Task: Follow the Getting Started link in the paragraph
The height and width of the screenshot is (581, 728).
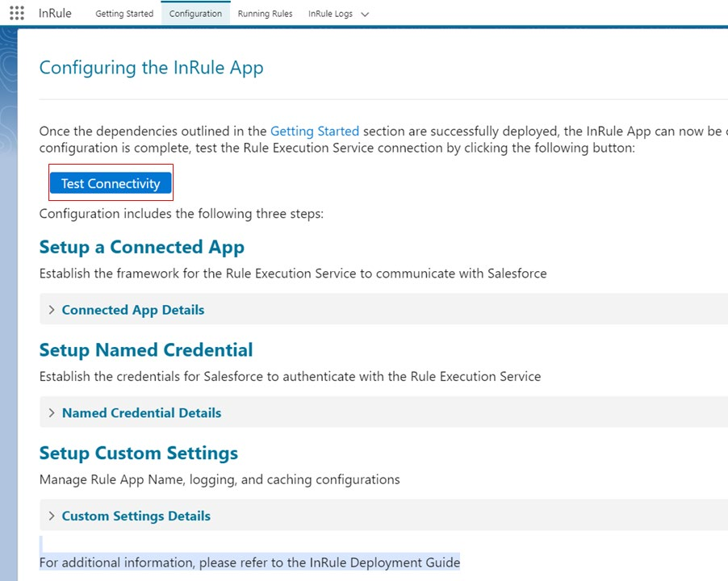Action: click(x=315, y=132)
